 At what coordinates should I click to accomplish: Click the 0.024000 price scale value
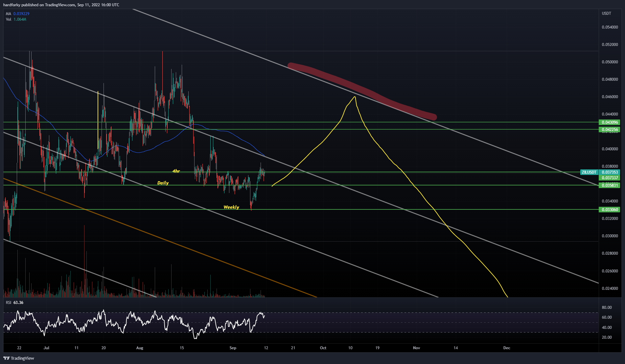pyautogui.click(x=610, y=289)
